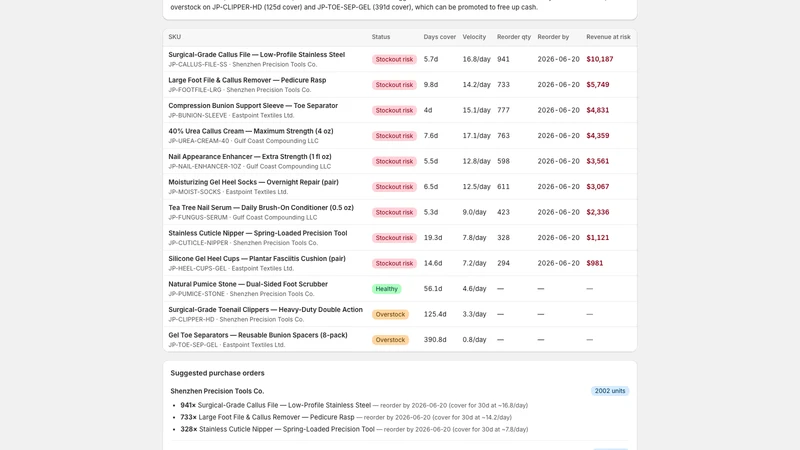Click the $1,121 revenue at risk value

click(598, 238)
